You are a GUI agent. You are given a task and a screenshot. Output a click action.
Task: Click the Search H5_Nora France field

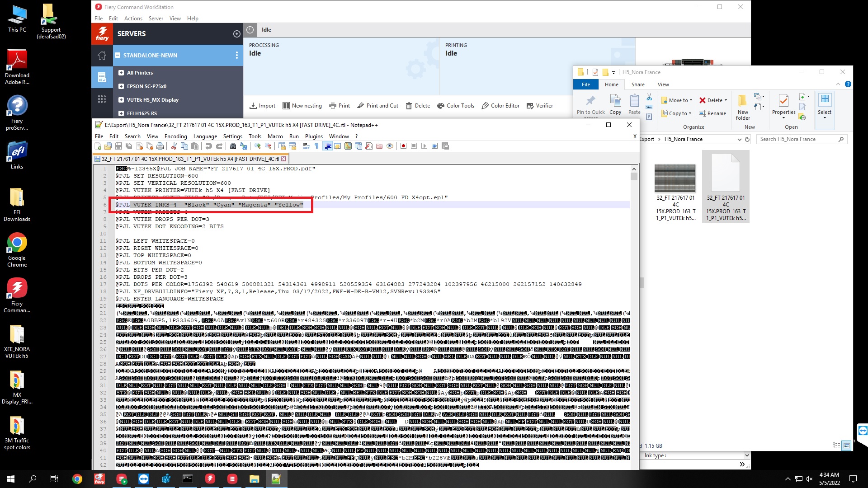click(x=801, y=139)
